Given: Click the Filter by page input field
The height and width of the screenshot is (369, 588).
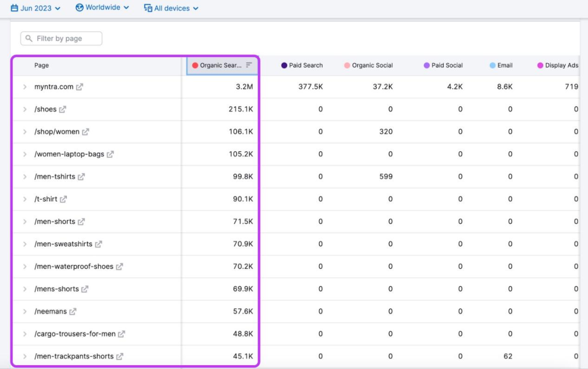Looking at the screenshot, I should coord(62,39).
